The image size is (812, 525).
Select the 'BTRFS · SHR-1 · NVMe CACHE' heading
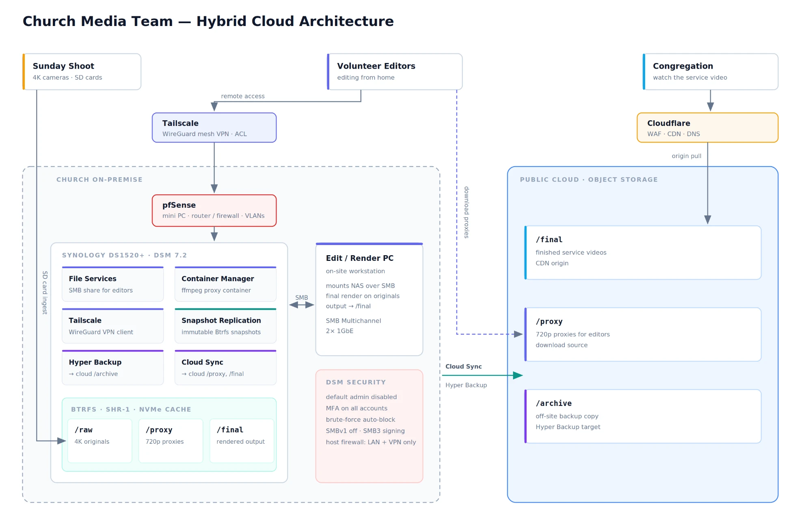pos(131,409)
